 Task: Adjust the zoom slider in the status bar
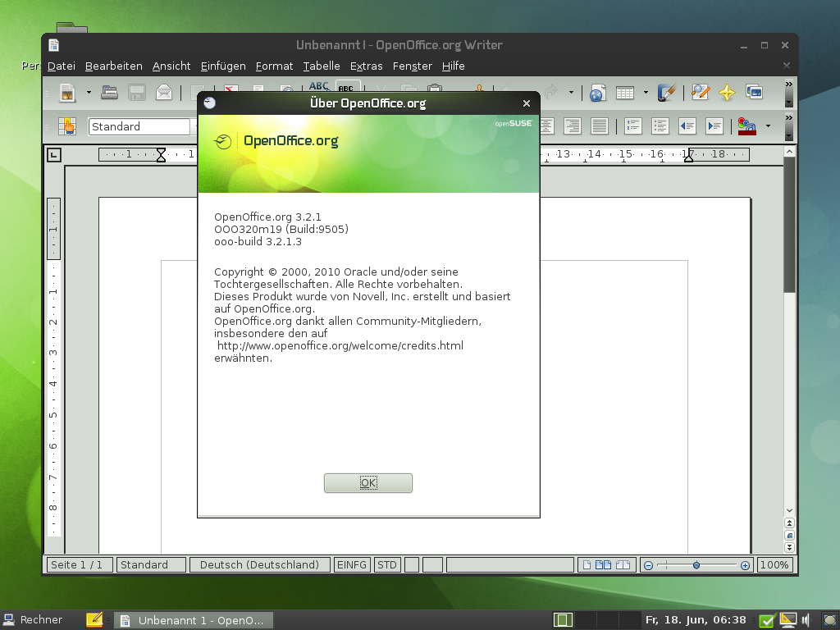696,565
